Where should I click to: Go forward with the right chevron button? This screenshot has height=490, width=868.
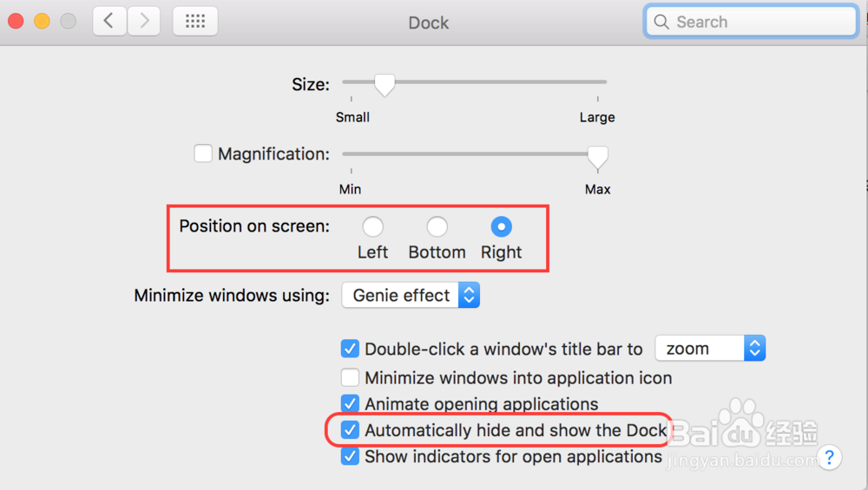click(144, 21)
